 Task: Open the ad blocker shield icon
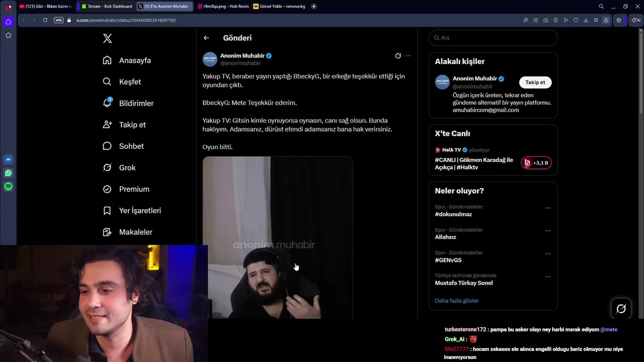click(556, 20)
